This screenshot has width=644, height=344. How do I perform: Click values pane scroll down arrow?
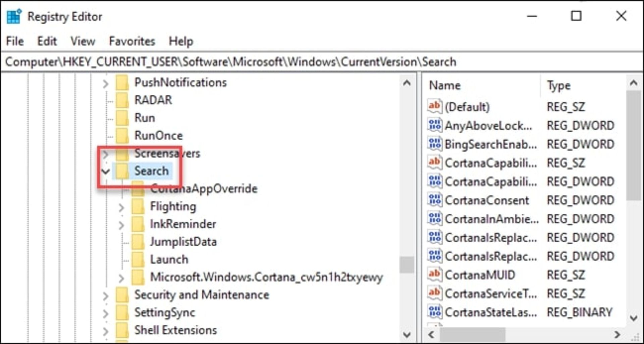pyautogui.click(x=634, y=317)
